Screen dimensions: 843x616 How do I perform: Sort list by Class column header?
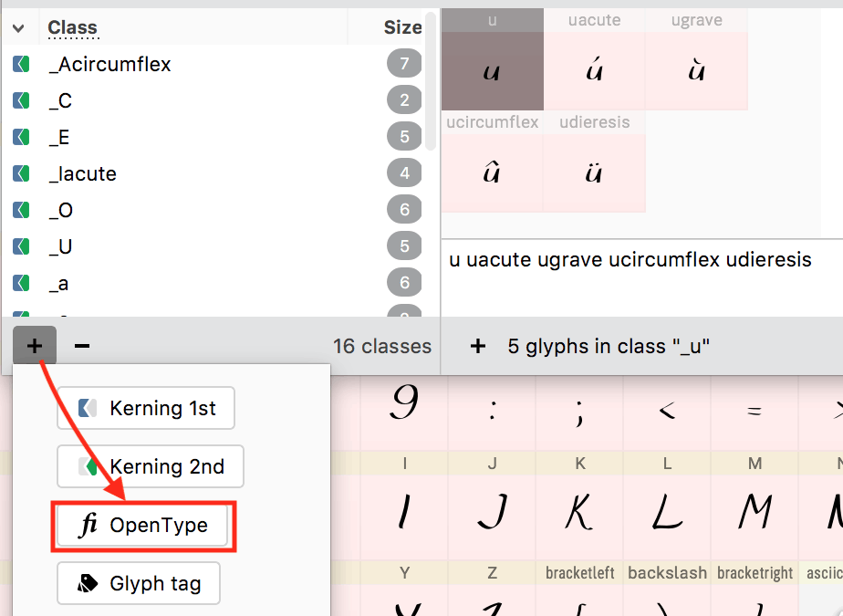(x=73, y=28)
